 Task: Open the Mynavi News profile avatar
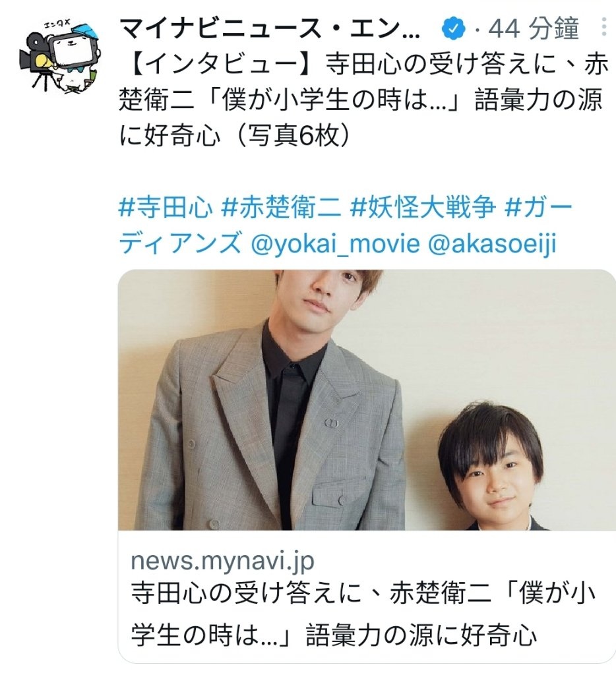pyautogui.click(x=59, y=55)
